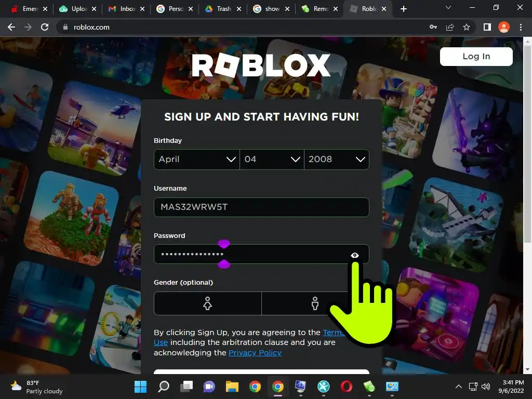The height and width of the screenshot is (399, 532).
Task: Select the male gender option
Action: coord(315,303)
